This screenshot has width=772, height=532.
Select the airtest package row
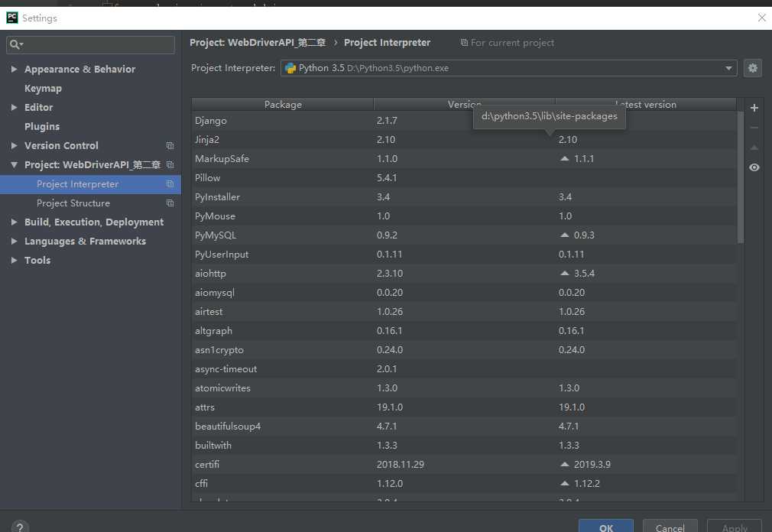(464, 312)
